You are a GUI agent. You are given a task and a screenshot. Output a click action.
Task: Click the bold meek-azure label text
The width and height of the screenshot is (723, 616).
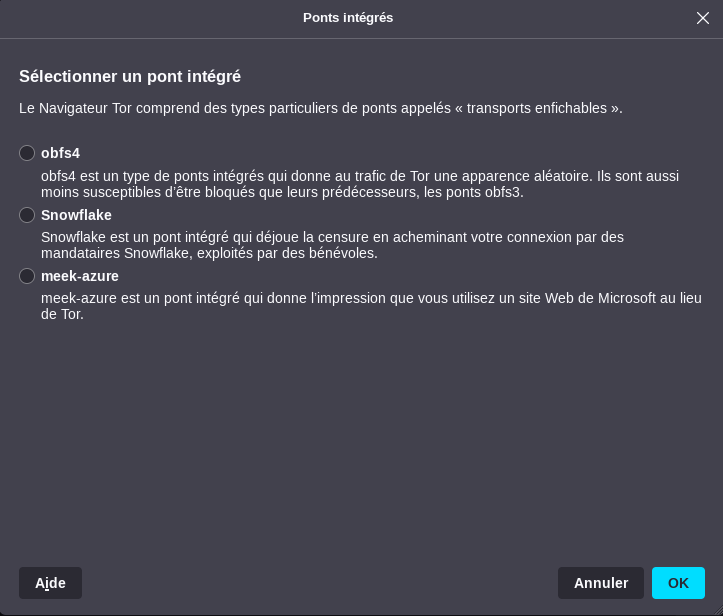80,276
